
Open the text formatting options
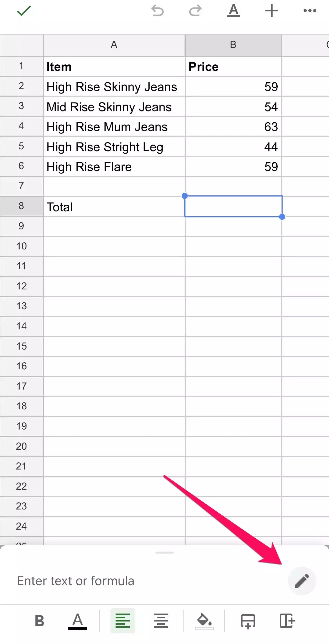[x=234, y=11]
